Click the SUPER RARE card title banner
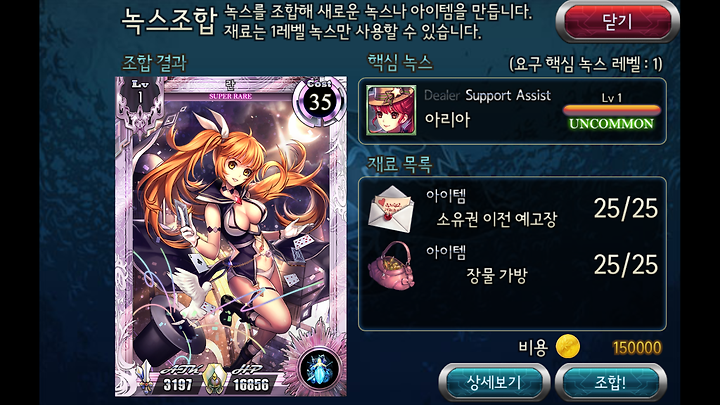720x405 pixels. (230, 96)
